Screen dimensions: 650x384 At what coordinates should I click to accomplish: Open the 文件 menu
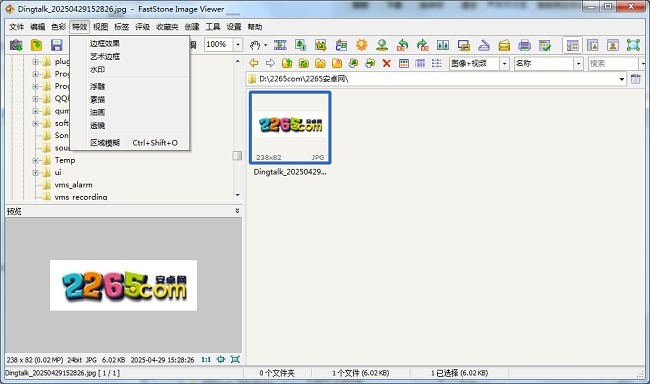point(17,27)
